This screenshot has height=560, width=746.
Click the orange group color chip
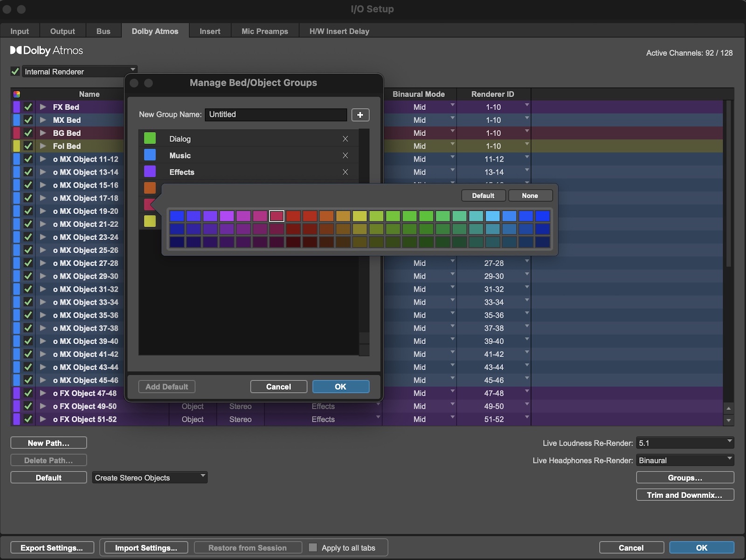tap(150, 188)
